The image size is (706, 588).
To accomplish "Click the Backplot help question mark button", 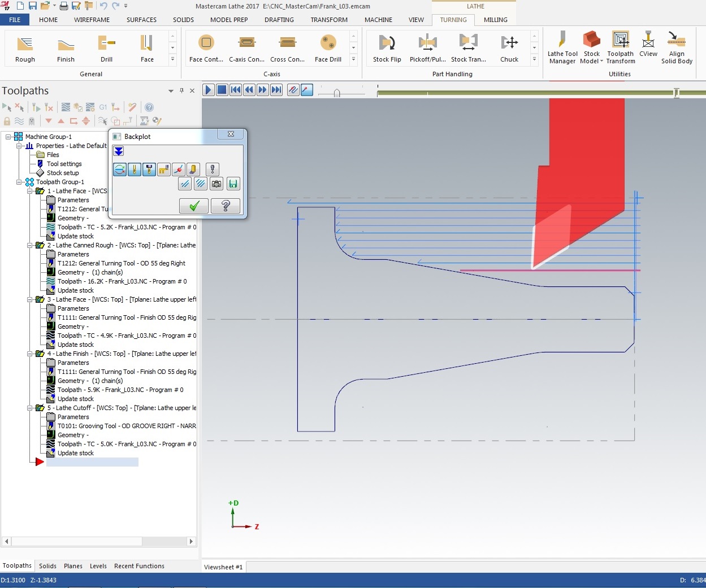I will pyautogui.click(x=225, y=206).
